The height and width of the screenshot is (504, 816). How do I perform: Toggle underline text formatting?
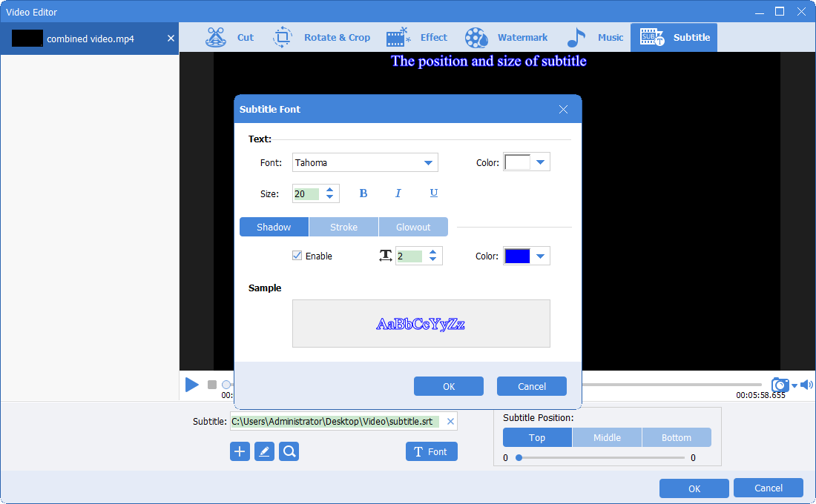[434, 193]
